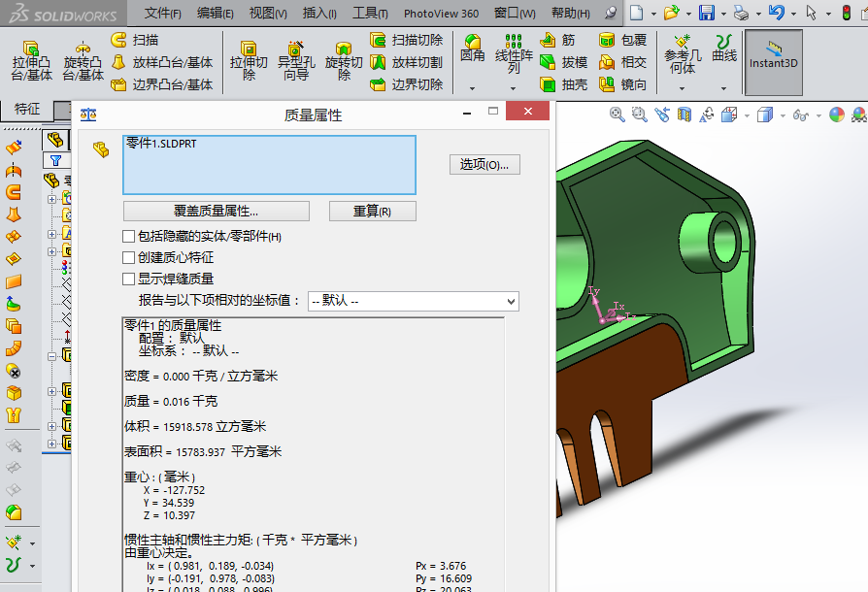868x592 pixels.
Task: Select the 旋转凸台/基体 revolve boss tool
Action: coord(83,60)
